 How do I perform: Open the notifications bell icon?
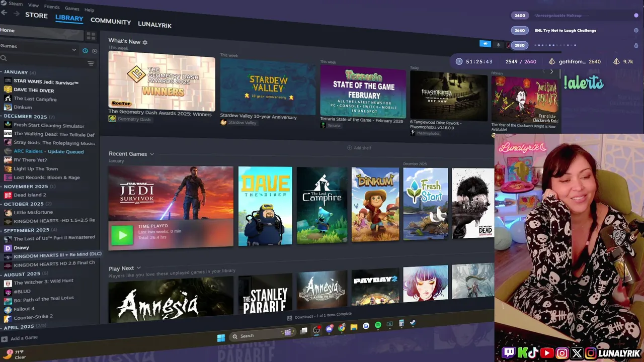[x=499, y=44]
